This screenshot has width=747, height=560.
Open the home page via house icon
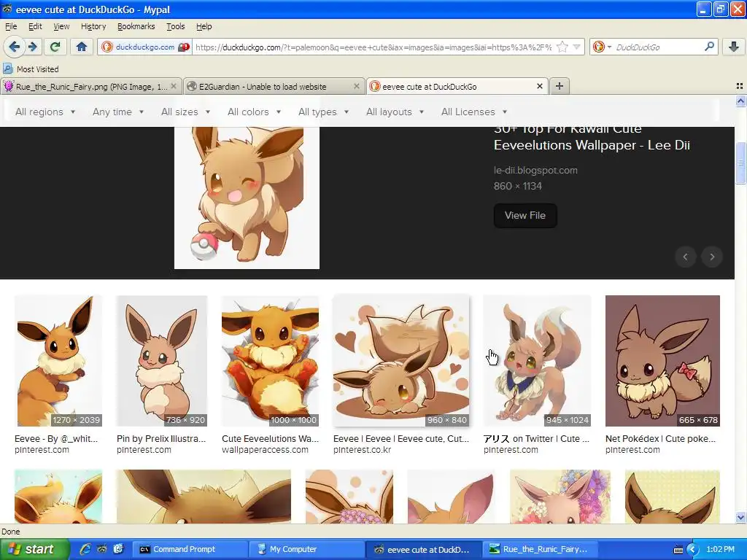click(x=82, y=47)
